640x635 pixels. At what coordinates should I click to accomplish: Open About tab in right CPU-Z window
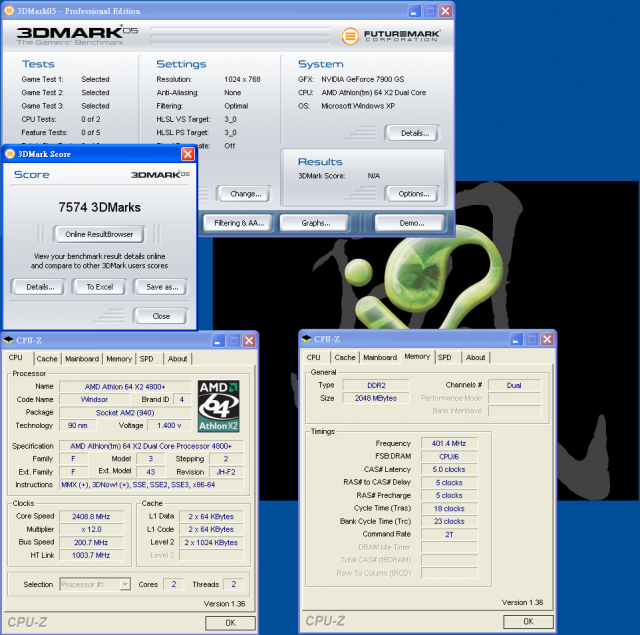476,357
